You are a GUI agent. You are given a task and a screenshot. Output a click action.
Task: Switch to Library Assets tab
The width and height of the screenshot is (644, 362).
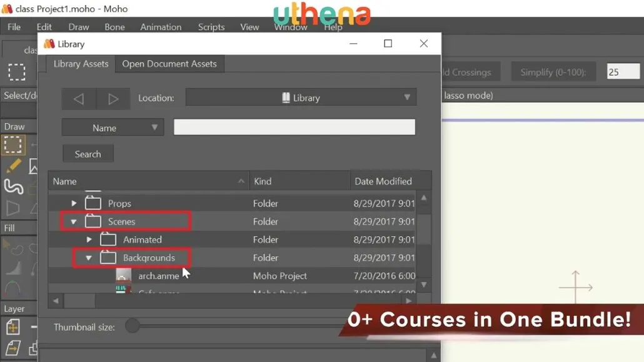tap(81, 64)
